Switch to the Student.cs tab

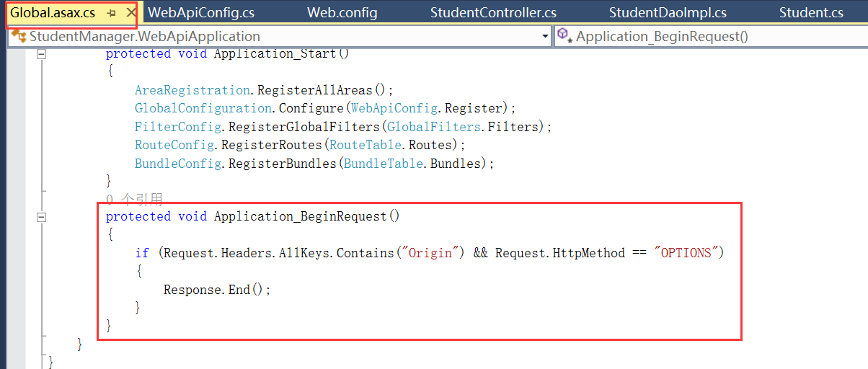(x=811, y=13)
